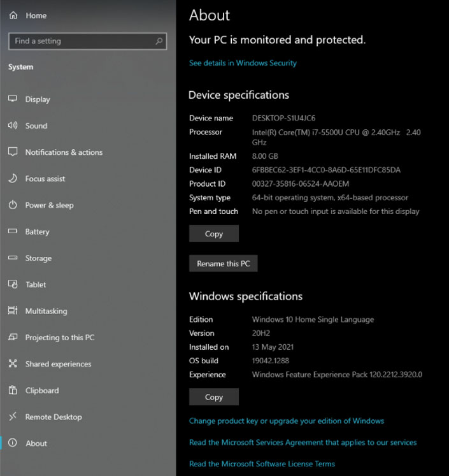Viewport: 449px width, 476px height.
Task: Click the Notifications & actions icon
Action: pos(13,152)
